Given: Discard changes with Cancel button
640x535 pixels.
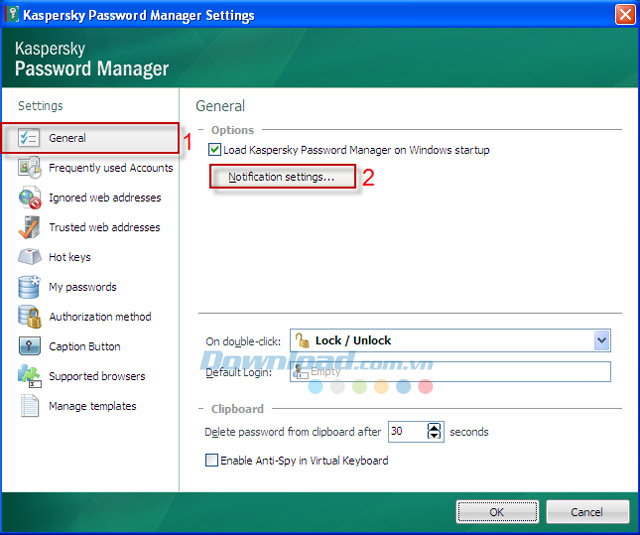Looking at the screenshot, I should (587, 512).
